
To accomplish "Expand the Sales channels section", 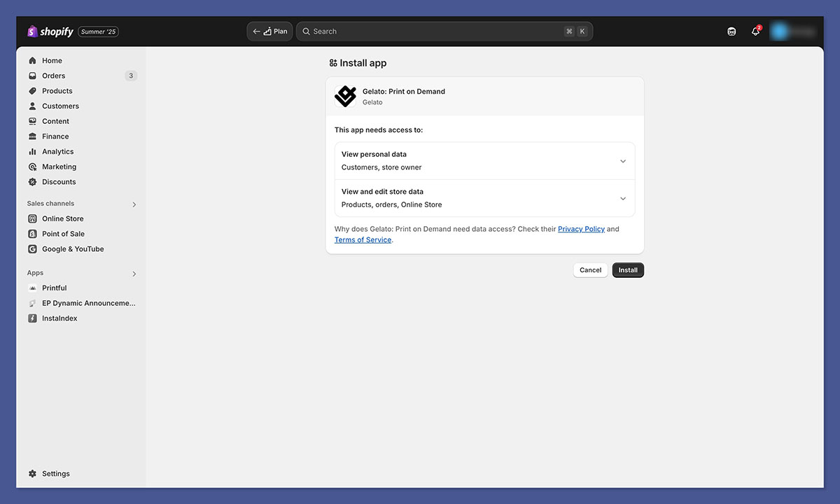I will pyautogui.click(x=134, y=204).
